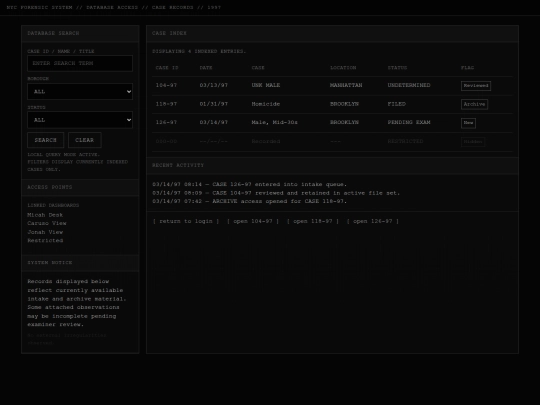This screenshot has width=540, height=405.
Task: Click the CLEAR button
Action: click(85, 140)
